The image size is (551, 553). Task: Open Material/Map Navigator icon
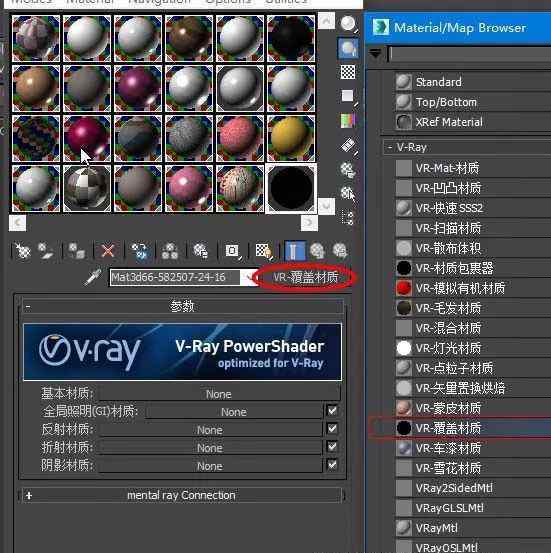(348, 218)
